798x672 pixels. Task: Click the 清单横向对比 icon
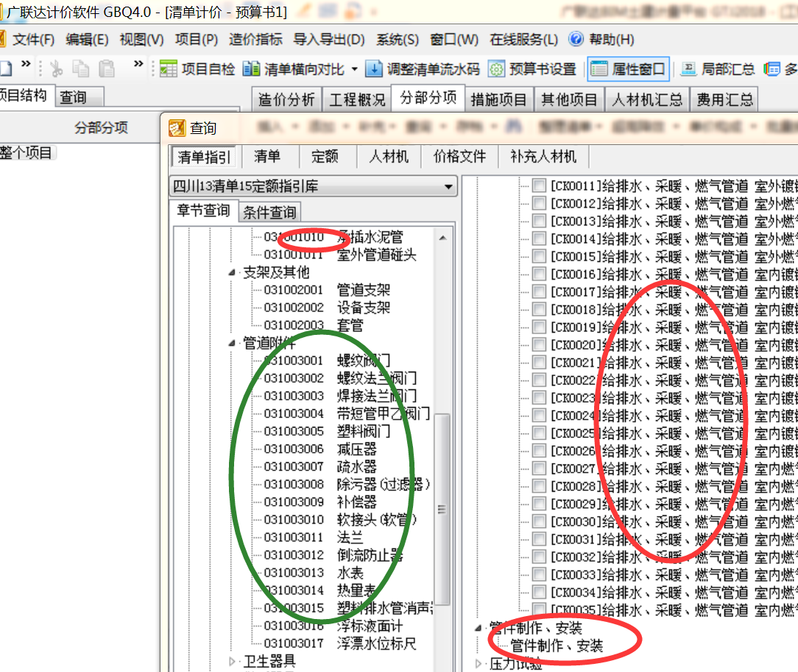(252, 68)
